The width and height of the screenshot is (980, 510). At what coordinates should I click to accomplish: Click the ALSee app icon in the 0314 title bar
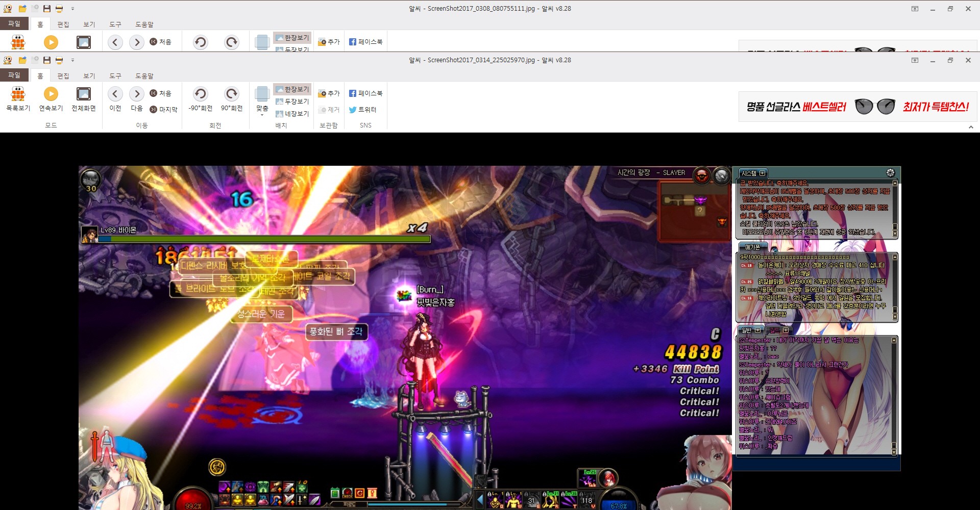8,60
